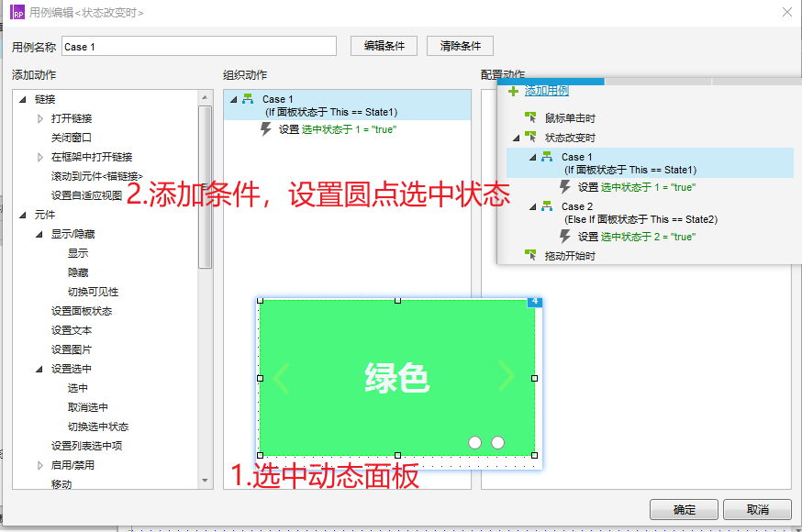
Task: Collapse the 链接 category
Action: pos(23,99)
